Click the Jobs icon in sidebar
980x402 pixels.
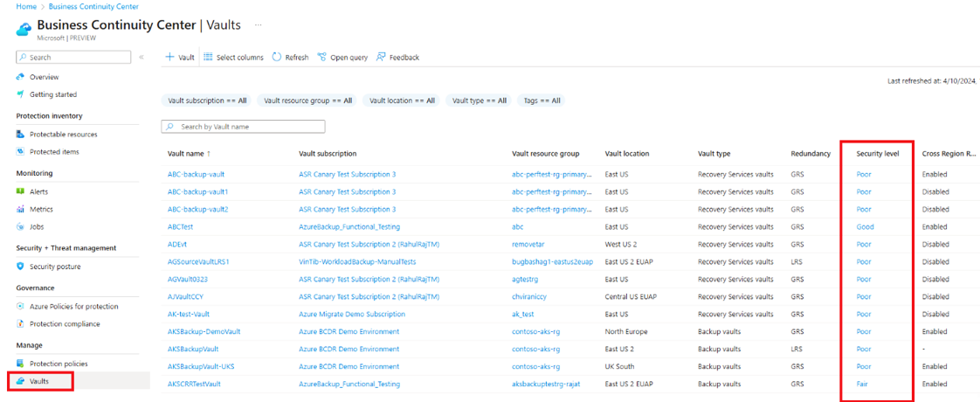point(21,227)
